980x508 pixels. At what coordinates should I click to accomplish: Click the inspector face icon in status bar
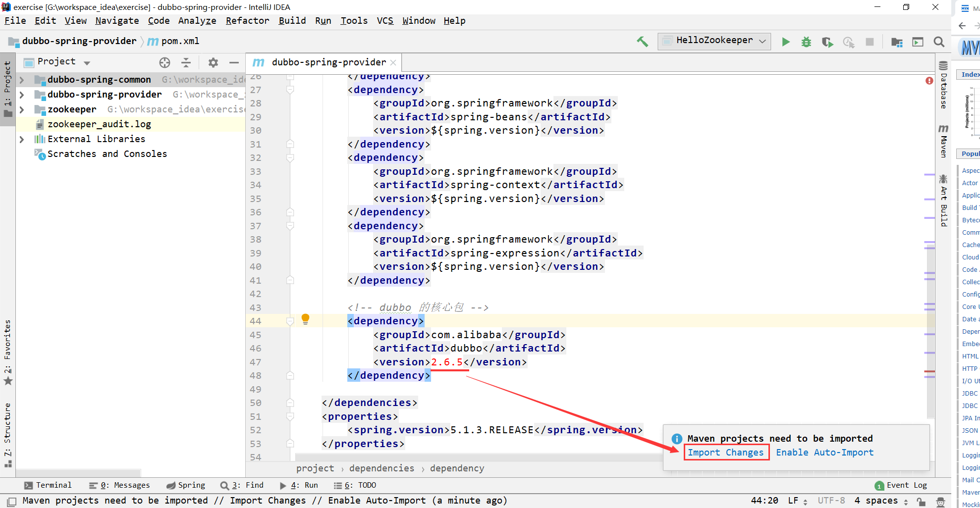tap(941, 501)
